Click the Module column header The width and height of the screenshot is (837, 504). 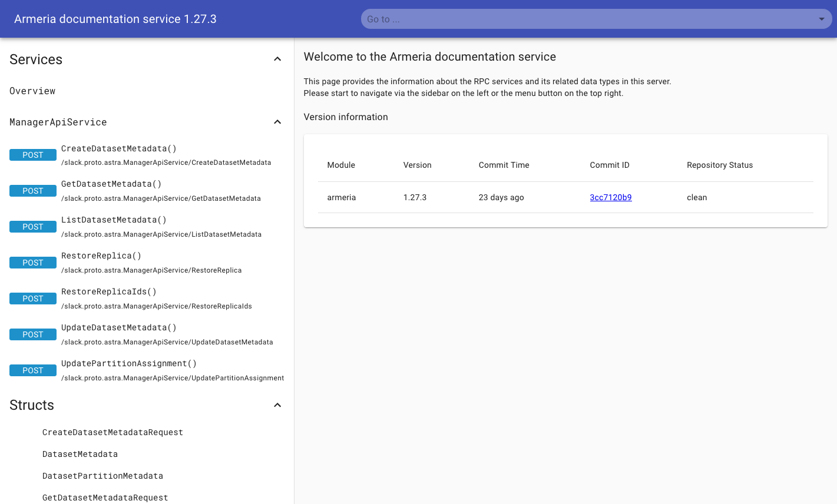tap(341, 165)
